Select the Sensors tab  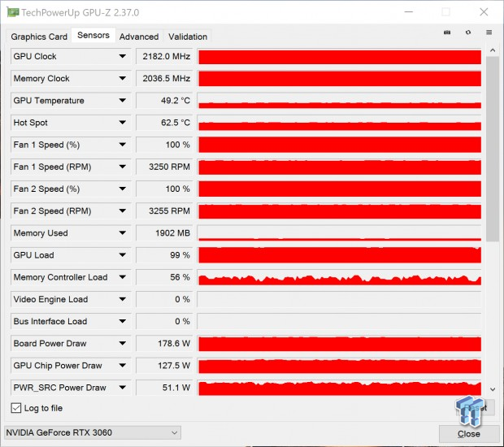[93, 35]
